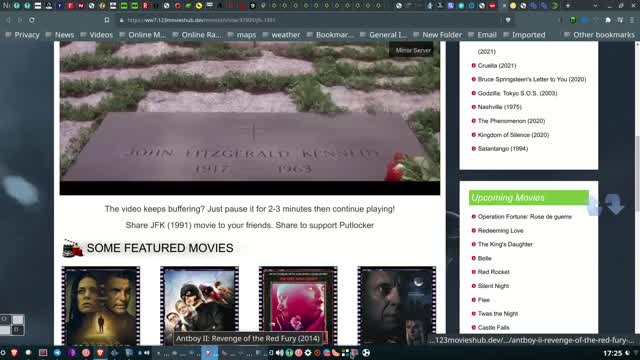Open the Privacy bookmarks folder
Image resolution: width=640 pixels, height=360 pixels.
pyautogui.click(x=22, y=35)
